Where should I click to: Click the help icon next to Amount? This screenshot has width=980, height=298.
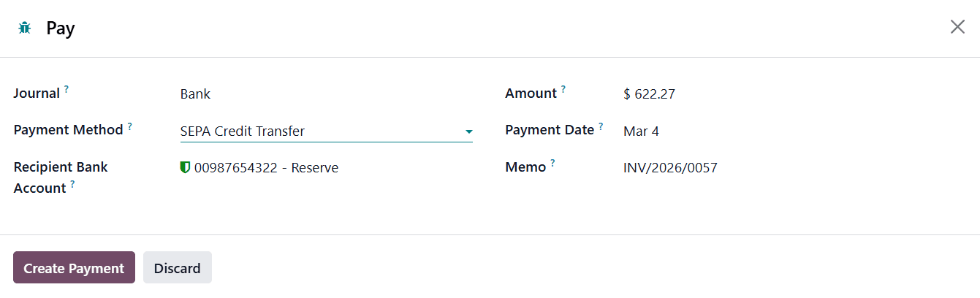[563, 89]
